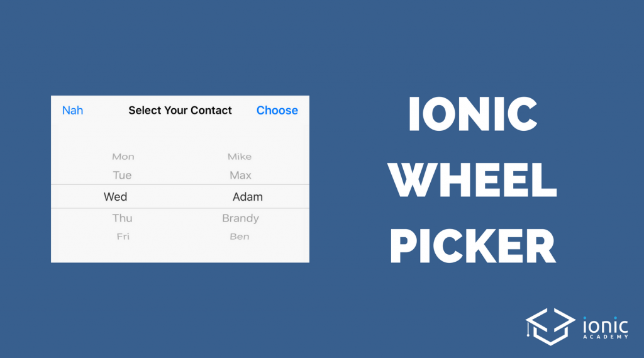
Task: Click the WHEEL headline word
Action: tap(472, 181)
